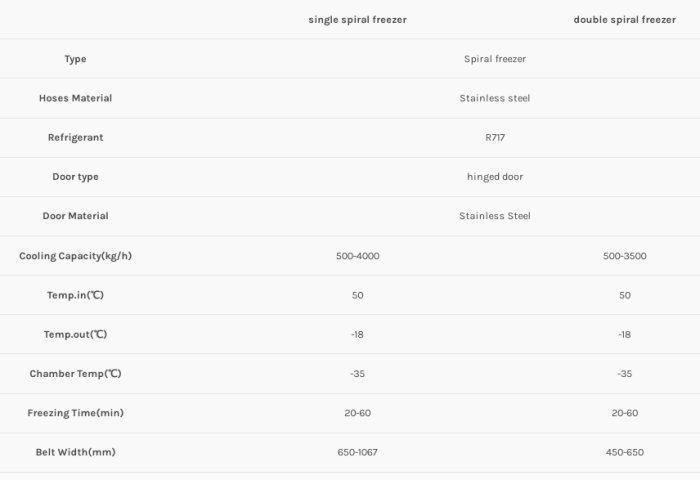Select the Hoses Material row label
The width and height of the screenshot is (700, 480).
point(75,98)
